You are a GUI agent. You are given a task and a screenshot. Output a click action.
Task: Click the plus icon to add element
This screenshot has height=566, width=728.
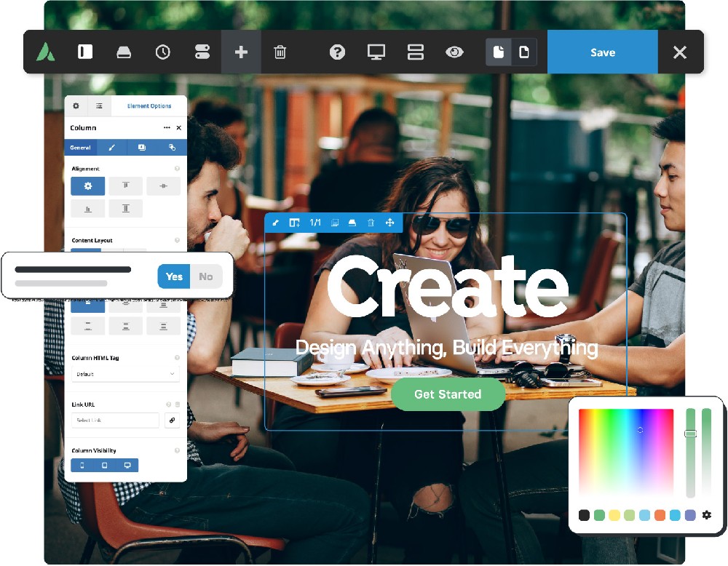(241, 52)
